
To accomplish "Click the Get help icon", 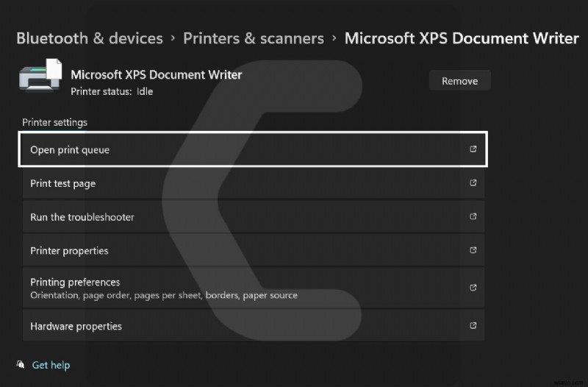I will tap(21, 364).
